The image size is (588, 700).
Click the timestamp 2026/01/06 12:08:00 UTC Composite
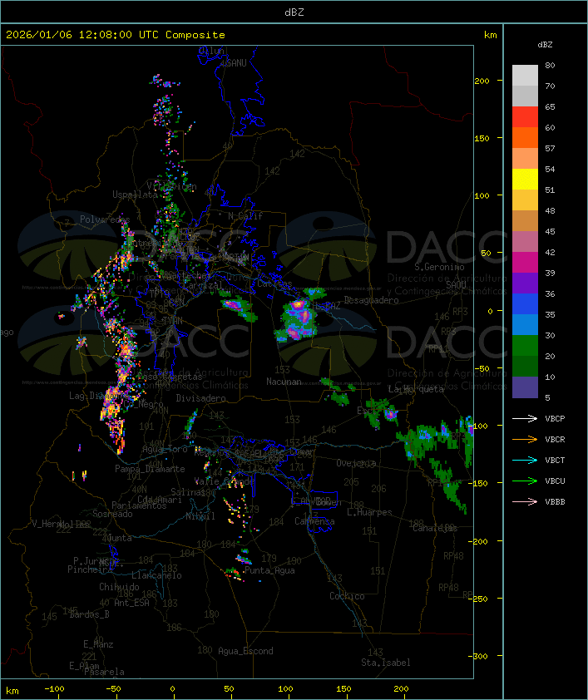(116, 35)
